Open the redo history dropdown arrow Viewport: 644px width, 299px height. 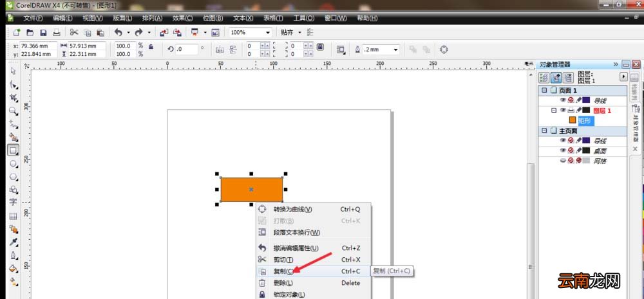tap(149, 32)
